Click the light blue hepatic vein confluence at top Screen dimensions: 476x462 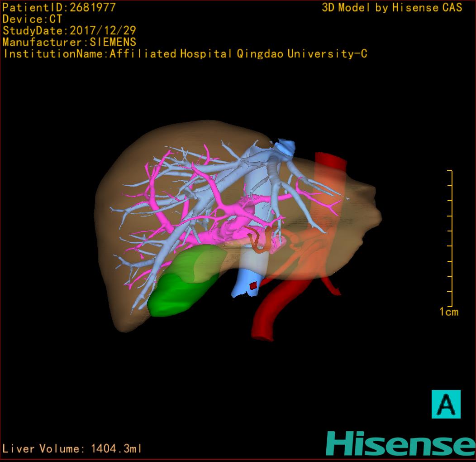285,147
